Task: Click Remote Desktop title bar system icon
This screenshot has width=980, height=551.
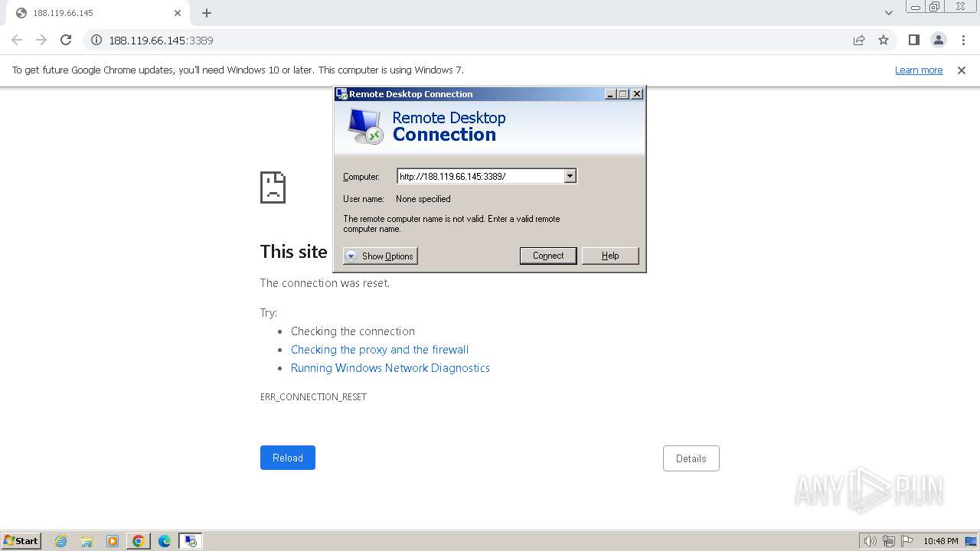Action: (341, 94)
